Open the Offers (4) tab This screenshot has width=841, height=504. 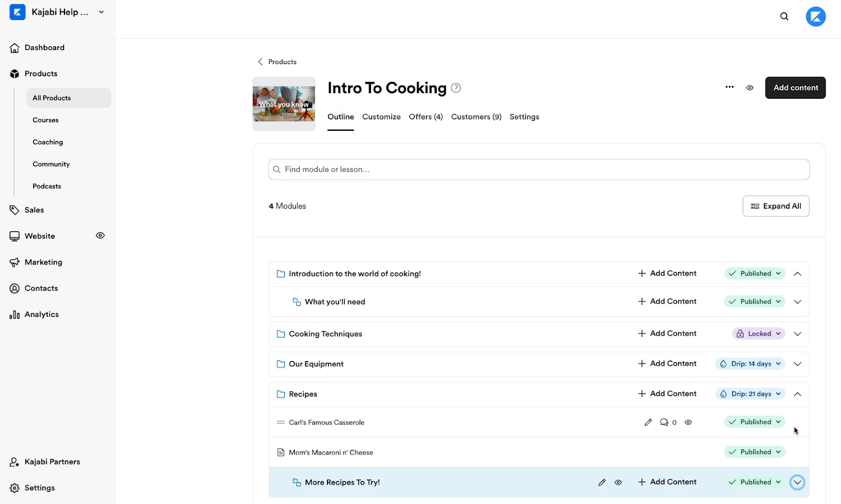pos(426,117)
